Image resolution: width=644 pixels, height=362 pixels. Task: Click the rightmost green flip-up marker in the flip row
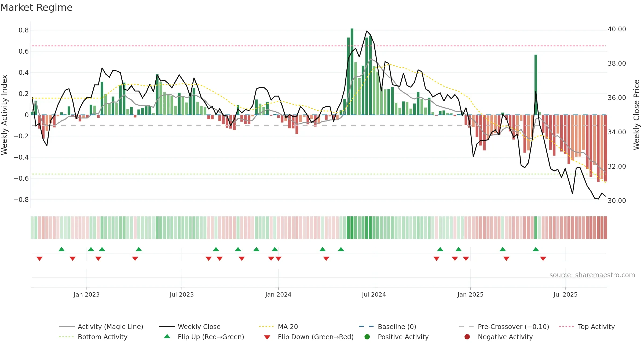click(x=536, y=249)
